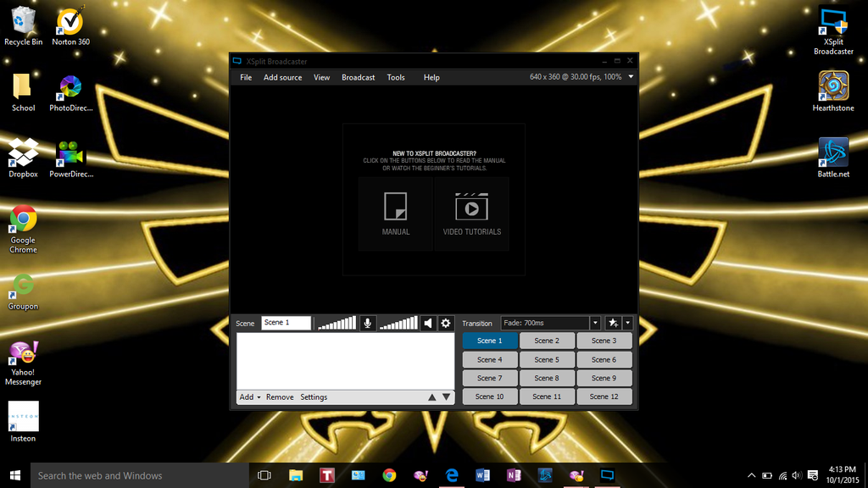The image size is (868, 488).
Task: Move source up with the up arrow
Action: click(432, 397)
